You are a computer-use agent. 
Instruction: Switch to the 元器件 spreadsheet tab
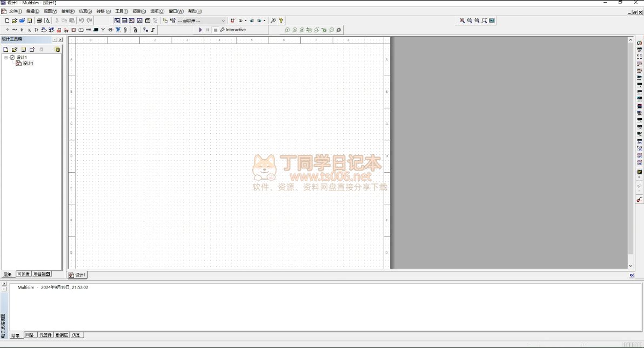pos(45,335)
